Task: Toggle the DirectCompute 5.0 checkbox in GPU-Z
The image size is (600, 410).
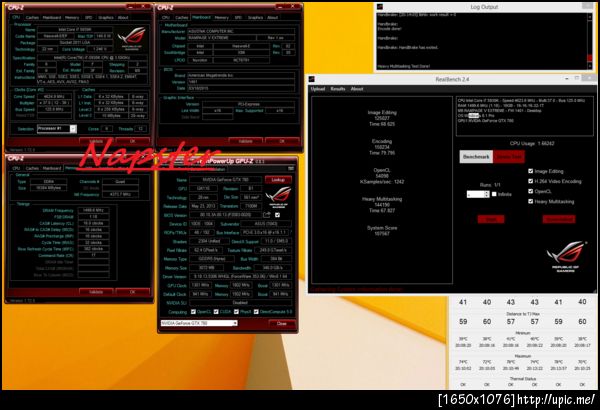Action: 256,312
